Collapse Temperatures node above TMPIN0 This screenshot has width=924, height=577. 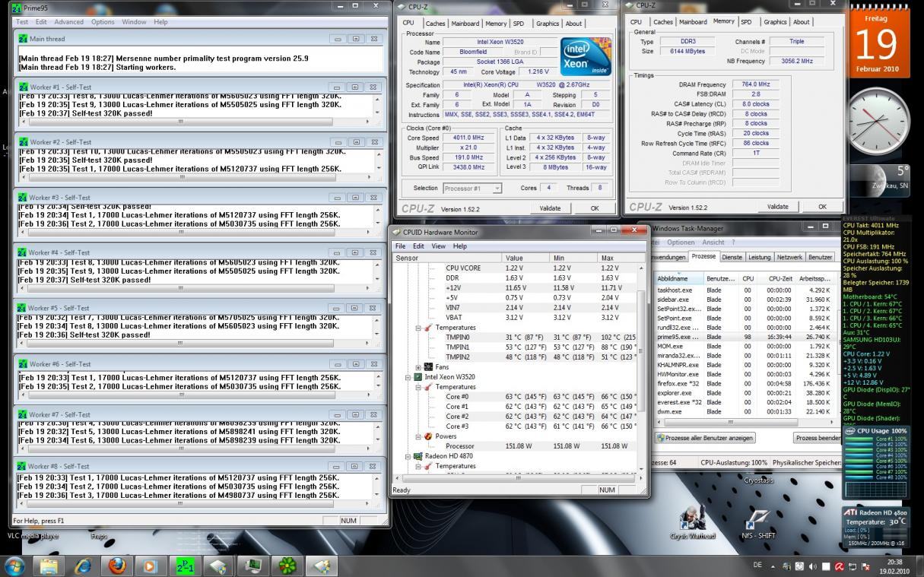pos(418,328)
